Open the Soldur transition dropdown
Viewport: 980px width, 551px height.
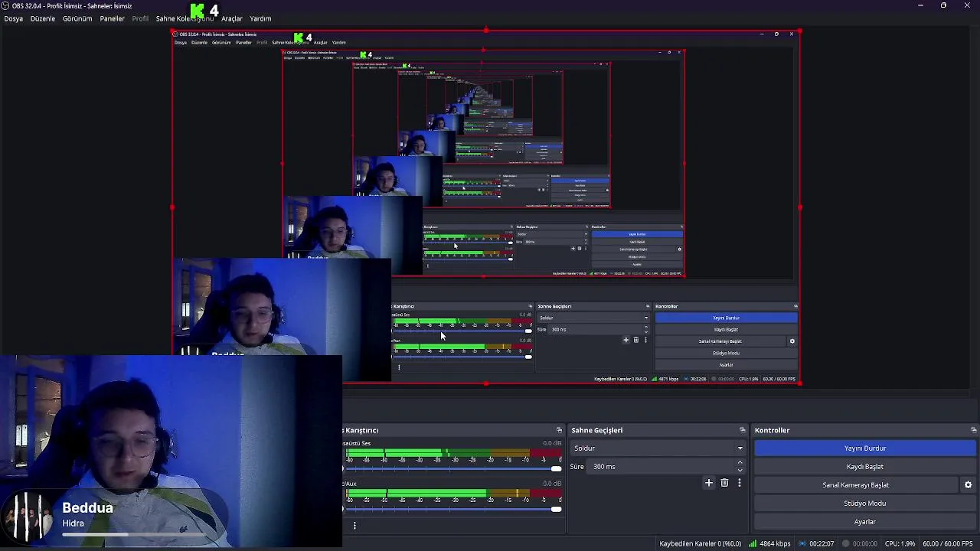click(x=658, y=448)
